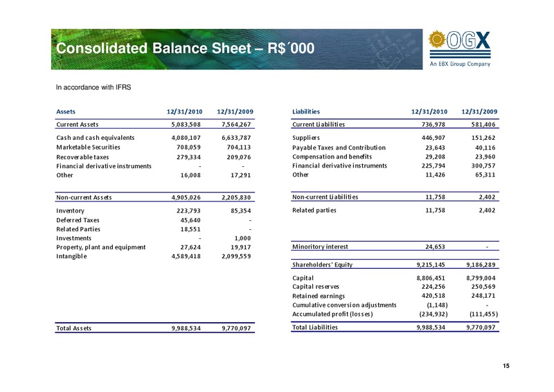Select Shareholders' Equity value 9,215,145
Image resolution: width=554 pixels, height=392 pixels.
[430, 265]
